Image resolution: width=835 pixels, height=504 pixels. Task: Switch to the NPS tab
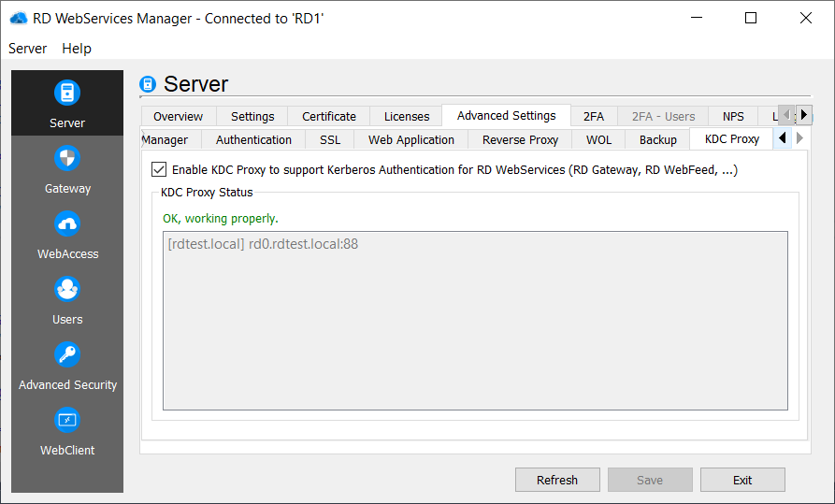(733, 116)
